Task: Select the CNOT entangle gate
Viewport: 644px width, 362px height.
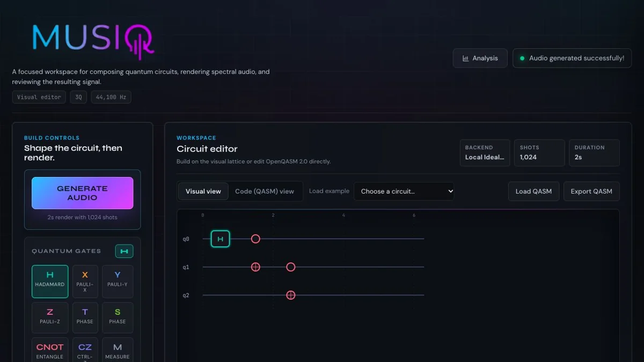Action: pyautogui.click(x=50, y=351)
